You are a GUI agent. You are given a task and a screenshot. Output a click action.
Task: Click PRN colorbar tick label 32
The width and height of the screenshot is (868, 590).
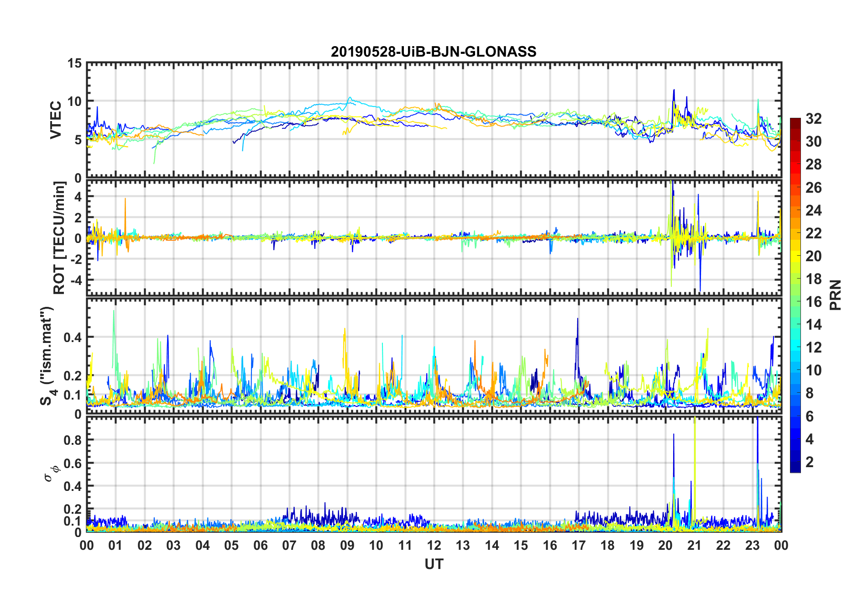tap(813, 119)
